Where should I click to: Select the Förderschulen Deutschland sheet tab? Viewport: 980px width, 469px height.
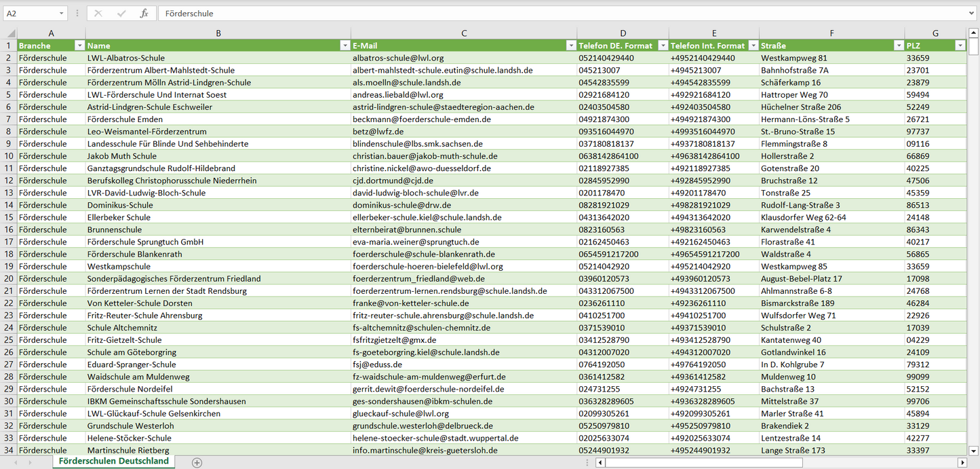(x=113, y=462)
